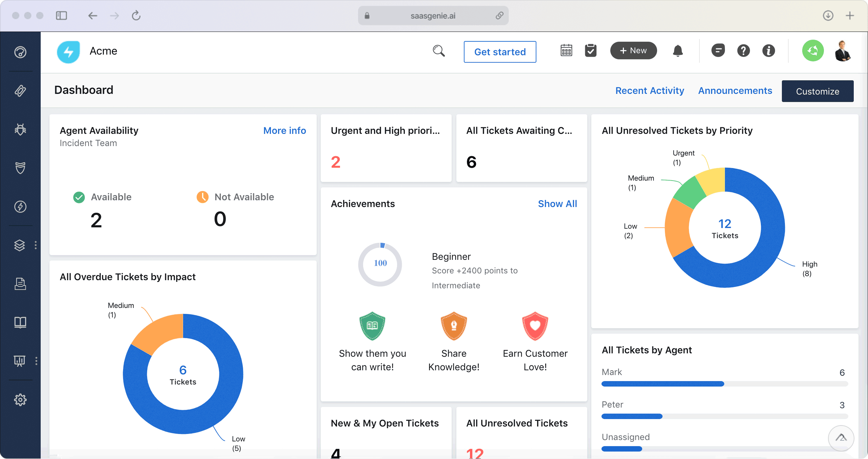This screenshot has height=459, width=868.
Task: Open the admin Settings gear icon
Action: point(20,400)
